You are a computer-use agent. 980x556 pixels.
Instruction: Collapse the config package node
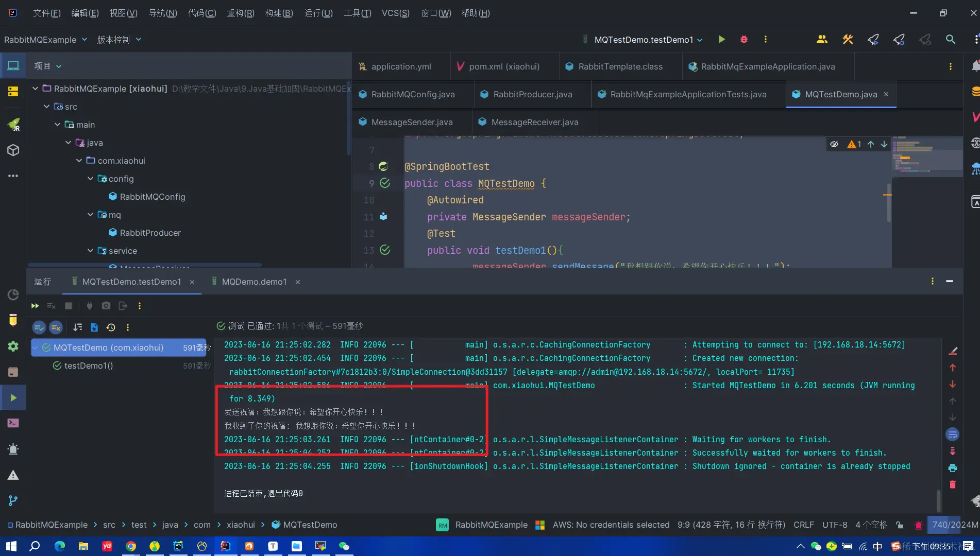coord(90,179)
